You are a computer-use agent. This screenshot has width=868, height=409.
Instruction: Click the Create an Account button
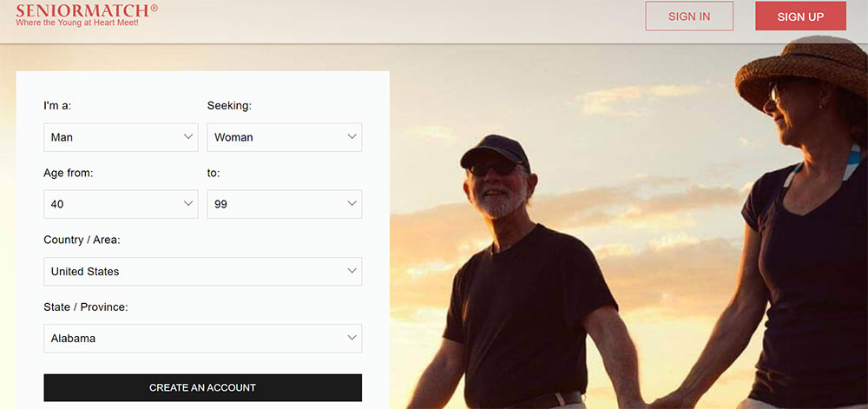pos(202,387)
